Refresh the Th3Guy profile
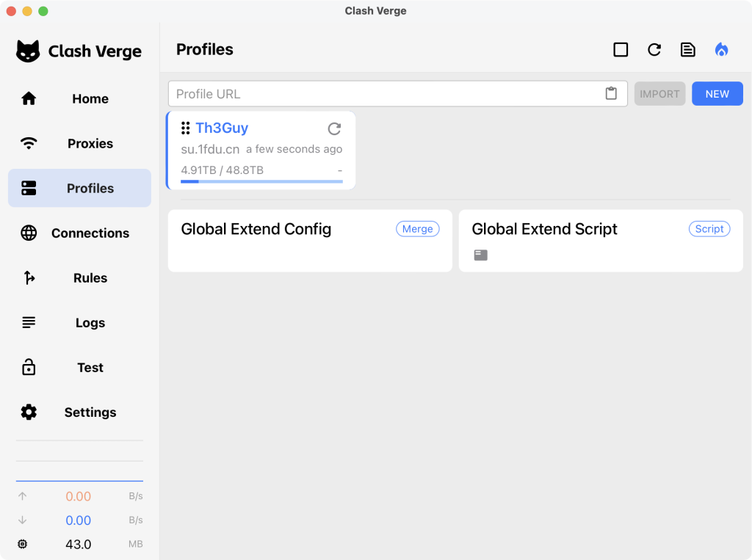 click(334, 129)
